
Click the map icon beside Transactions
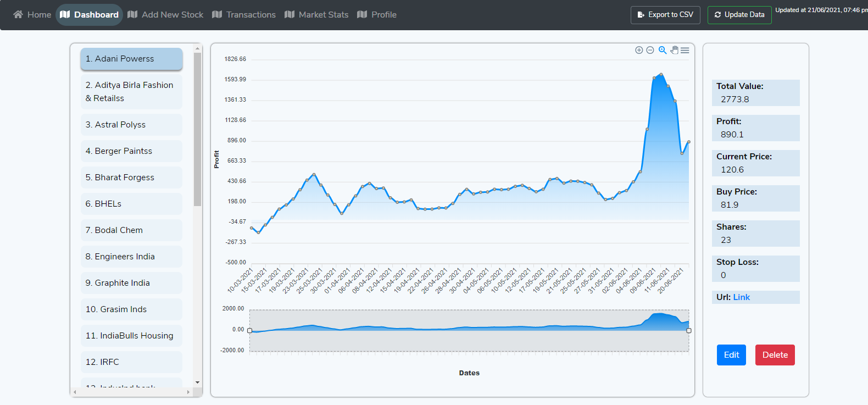pyautogui.click(x=217, y=14)
